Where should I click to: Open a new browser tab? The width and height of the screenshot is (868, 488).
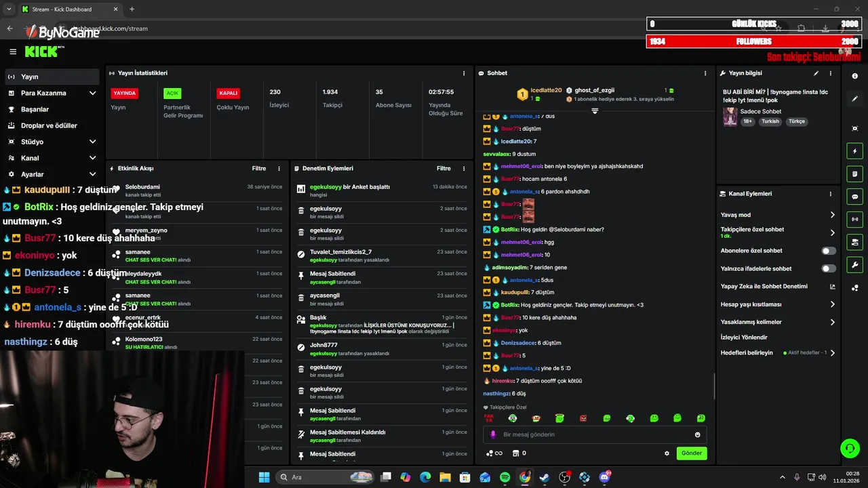[x=132, y=9]
